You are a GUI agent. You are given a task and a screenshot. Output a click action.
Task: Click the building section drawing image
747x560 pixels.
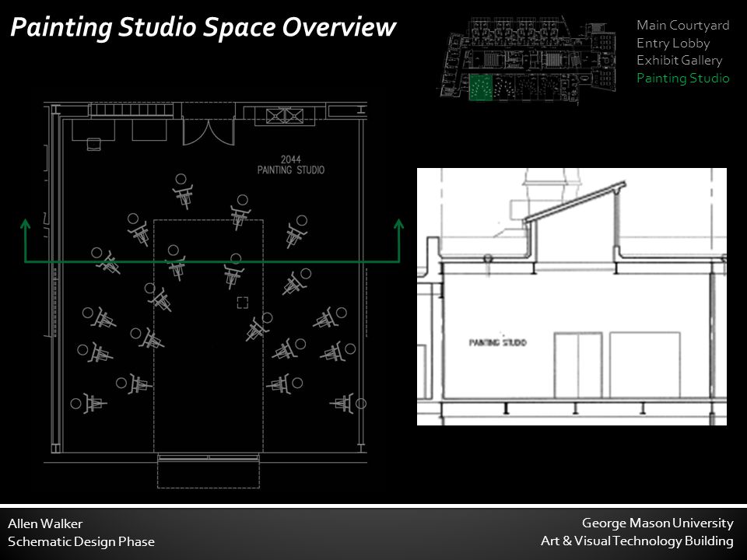click(x=572, y=296)
